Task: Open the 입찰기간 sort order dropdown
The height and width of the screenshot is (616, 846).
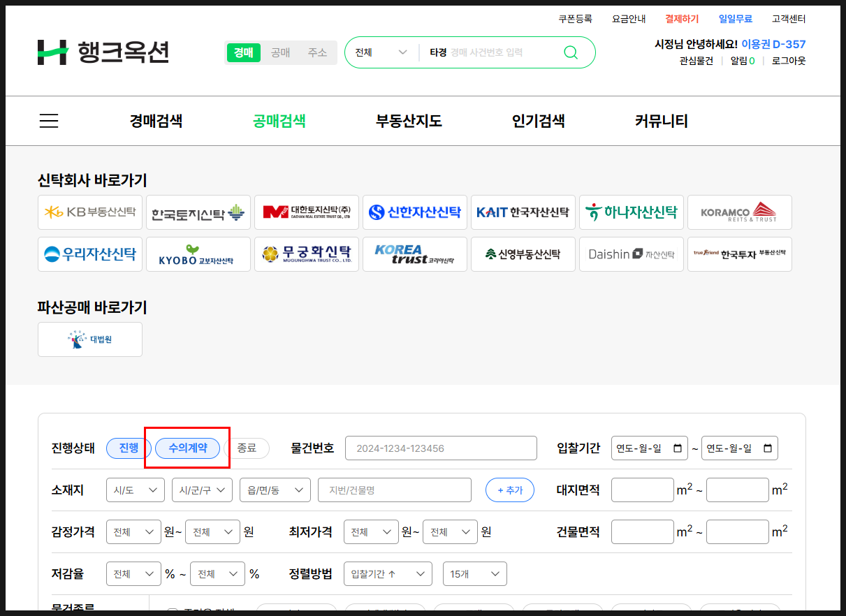Action: point(388,574)
